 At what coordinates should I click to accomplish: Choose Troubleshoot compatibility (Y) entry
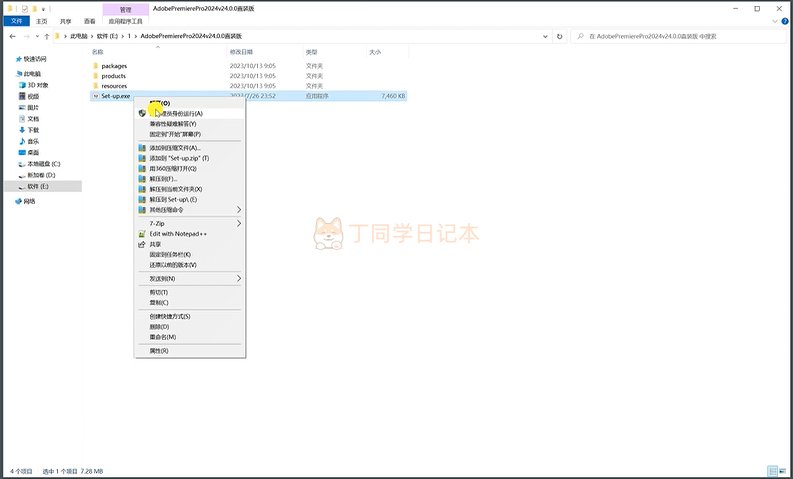coord(190,124)
